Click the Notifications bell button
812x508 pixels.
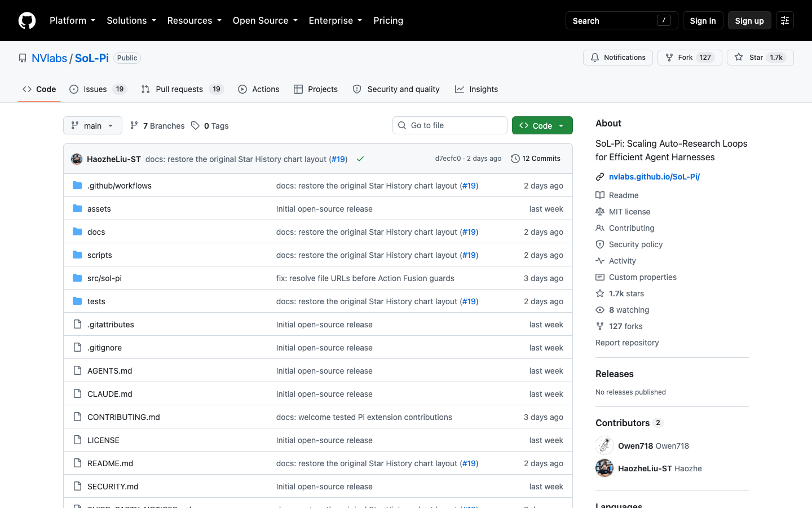tap(618, 58)
